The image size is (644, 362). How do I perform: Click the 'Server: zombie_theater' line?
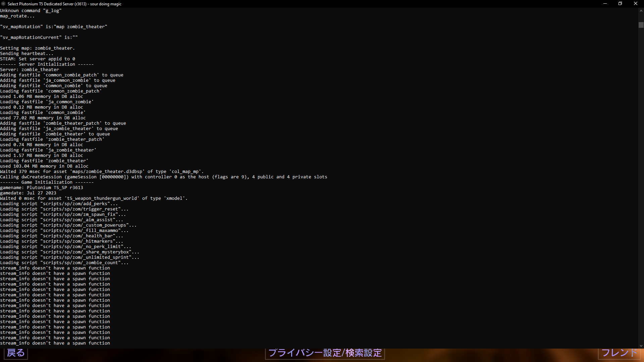coord(30,70)
